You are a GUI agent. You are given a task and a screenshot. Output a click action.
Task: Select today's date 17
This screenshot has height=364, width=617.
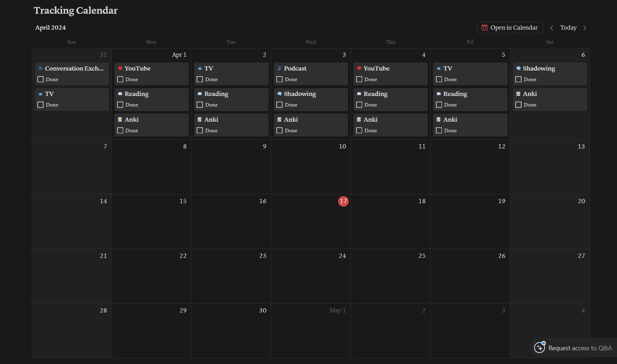pos(343,201)
